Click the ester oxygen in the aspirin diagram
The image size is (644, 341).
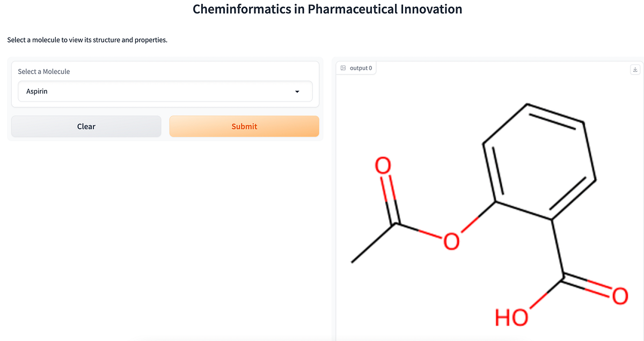point(451,241)
